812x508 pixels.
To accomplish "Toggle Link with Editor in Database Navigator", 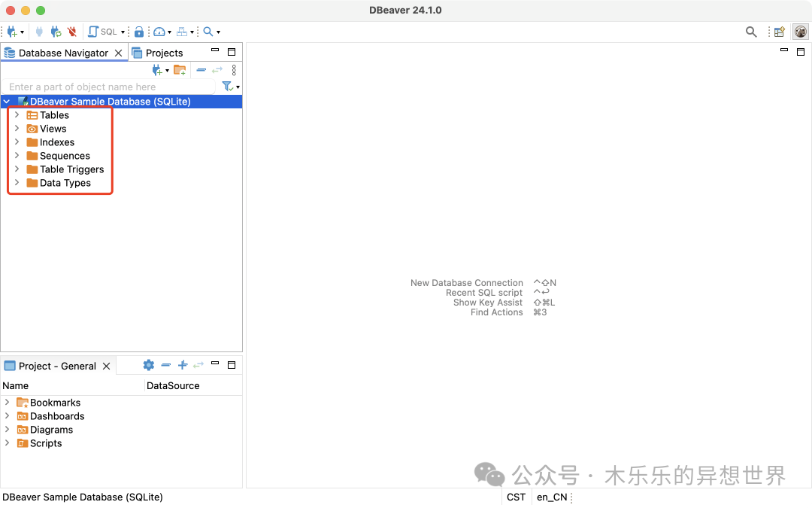I will [x=217, y=70].
